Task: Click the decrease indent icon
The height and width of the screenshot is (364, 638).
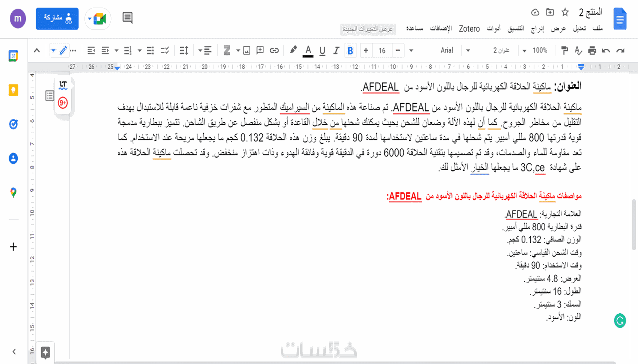Action: 91,50
